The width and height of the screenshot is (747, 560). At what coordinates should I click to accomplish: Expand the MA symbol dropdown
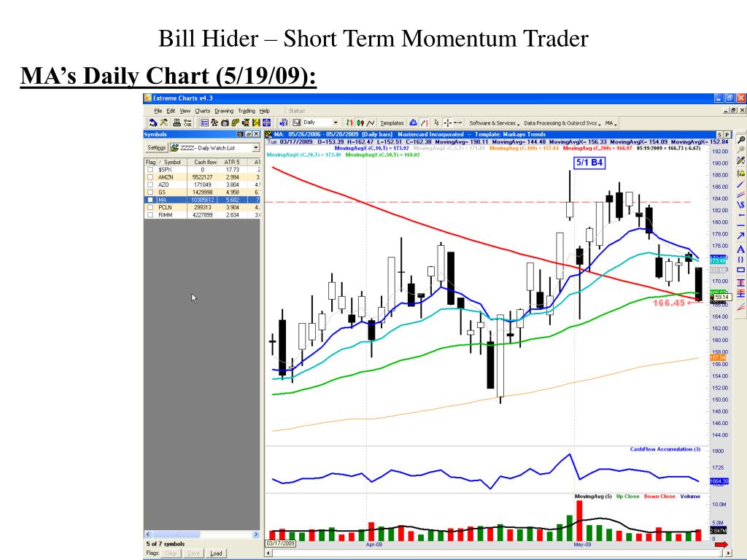pyautogui.click(x=611, y=122)
